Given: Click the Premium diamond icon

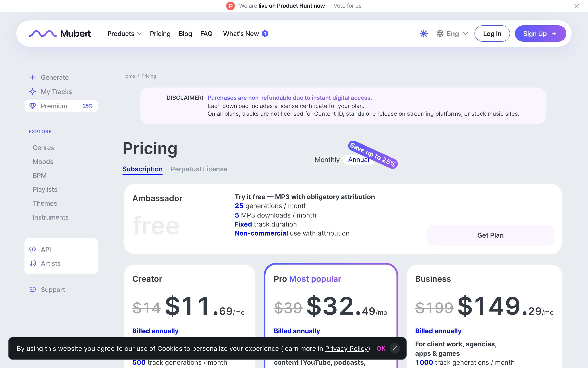Looking at the screenshot, I should tap(32, 106).
